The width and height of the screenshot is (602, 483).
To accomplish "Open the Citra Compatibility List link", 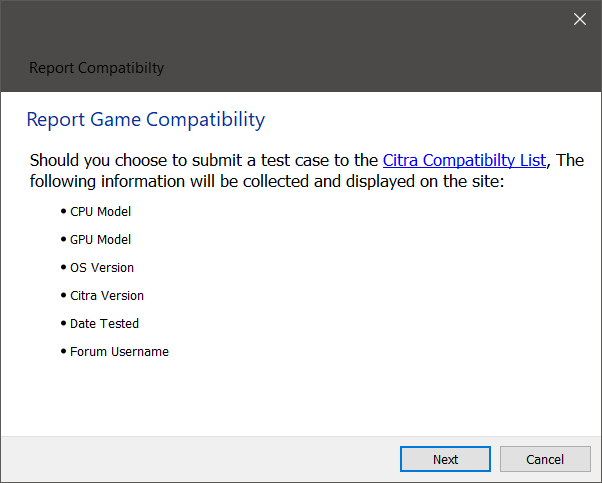I will (x=464, y=160).
